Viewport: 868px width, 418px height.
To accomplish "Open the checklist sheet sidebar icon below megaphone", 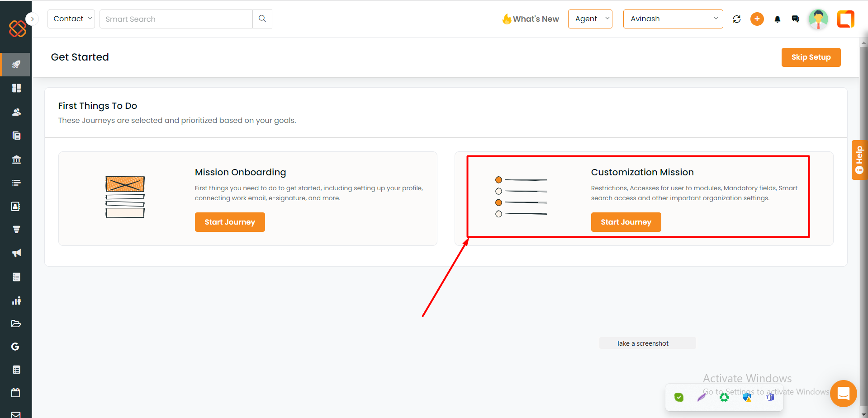I will click(16, 277).
